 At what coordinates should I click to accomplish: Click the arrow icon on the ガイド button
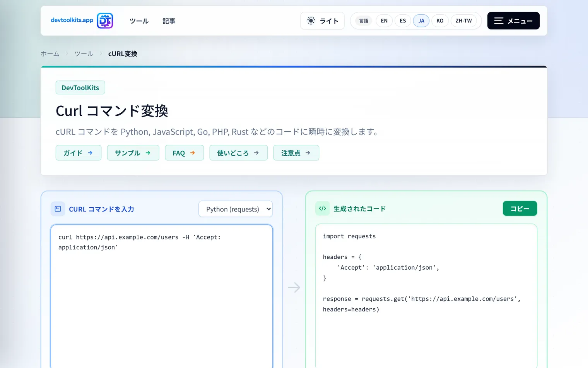[x=90, y=153]
